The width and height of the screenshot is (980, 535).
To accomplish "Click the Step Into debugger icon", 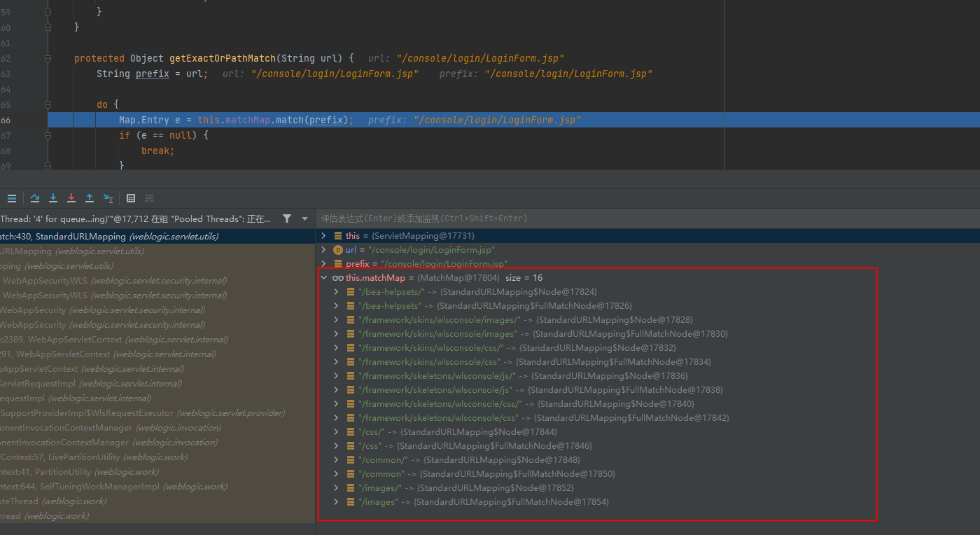I will click(x=53, y=198).
